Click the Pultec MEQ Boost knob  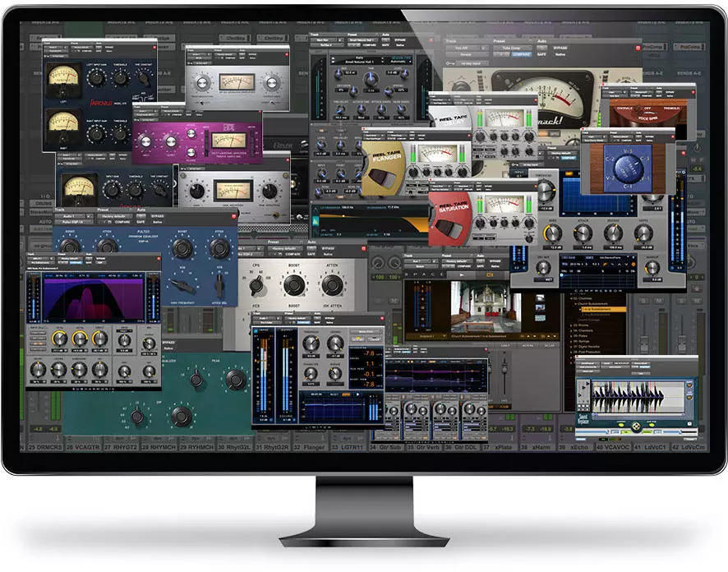pos(294,284)
